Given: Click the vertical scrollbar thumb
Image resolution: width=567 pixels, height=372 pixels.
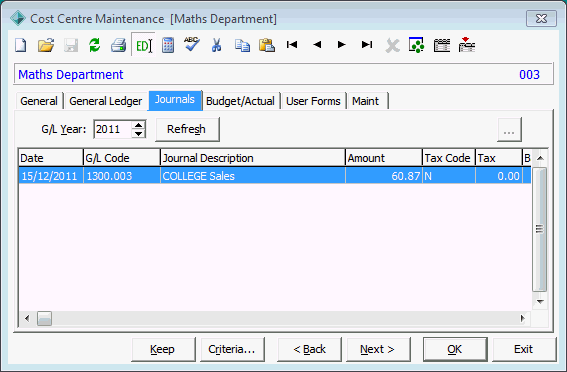Looking at the screenshot, I should (x=540, y=229).
